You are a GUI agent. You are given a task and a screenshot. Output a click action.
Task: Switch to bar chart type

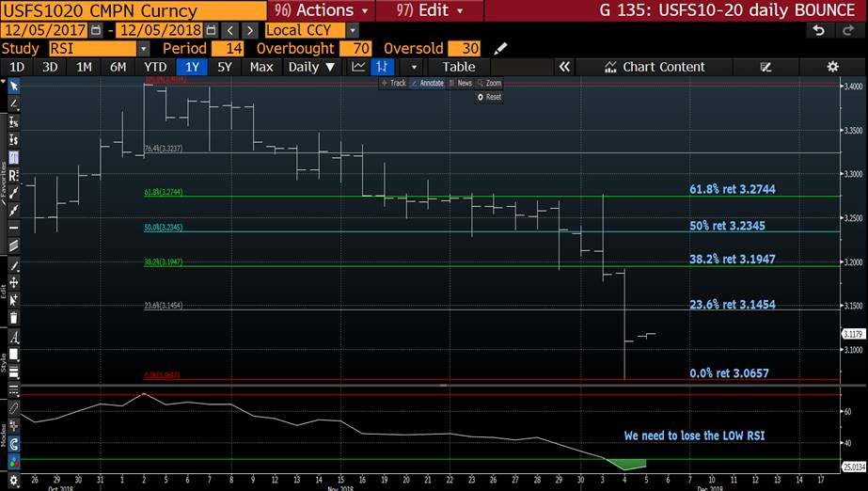[x=382, y=67]
